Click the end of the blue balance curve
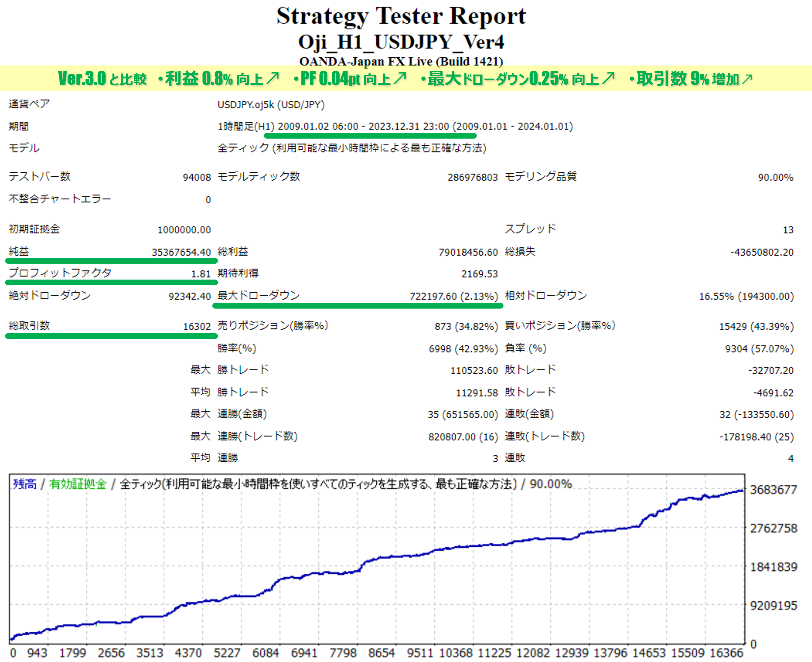This screenshot has width=812, height=662. click(x=742, y=491)
